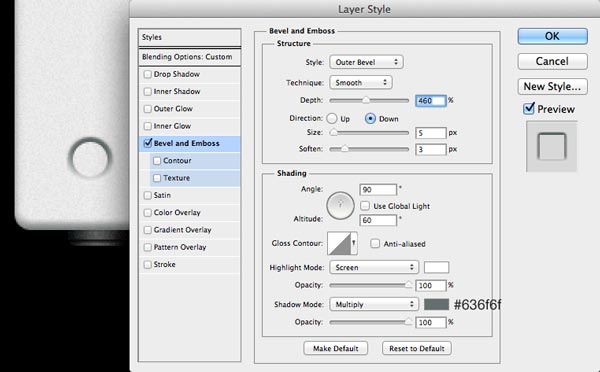Viewport: 600px width, 372px height.
Task: Enable the Contour checkbox
Action: point(157,161)
